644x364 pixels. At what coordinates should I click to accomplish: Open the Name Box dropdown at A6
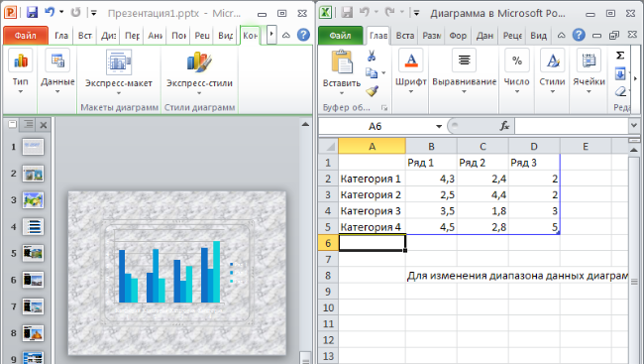pos(439,126)
